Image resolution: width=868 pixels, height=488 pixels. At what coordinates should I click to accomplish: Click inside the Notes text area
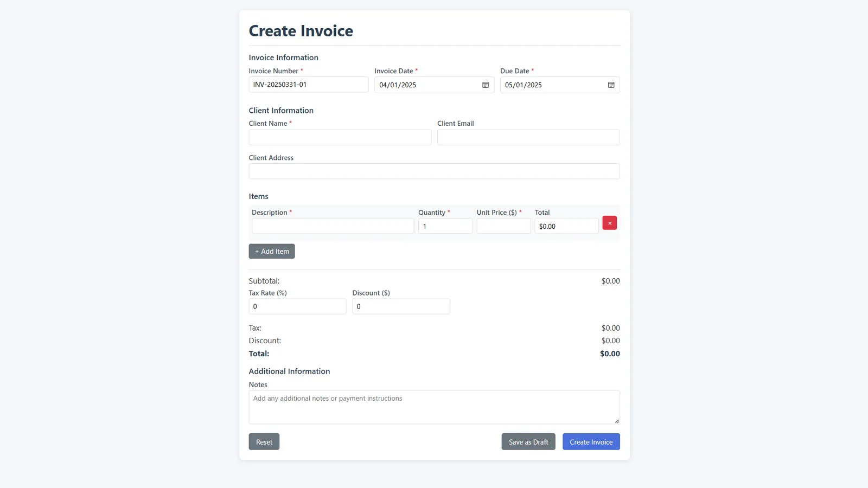434,407
